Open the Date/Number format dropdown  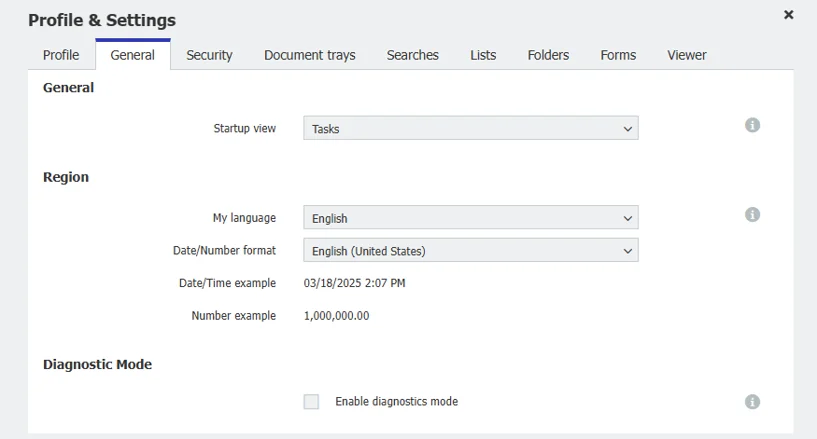point(471,250)
